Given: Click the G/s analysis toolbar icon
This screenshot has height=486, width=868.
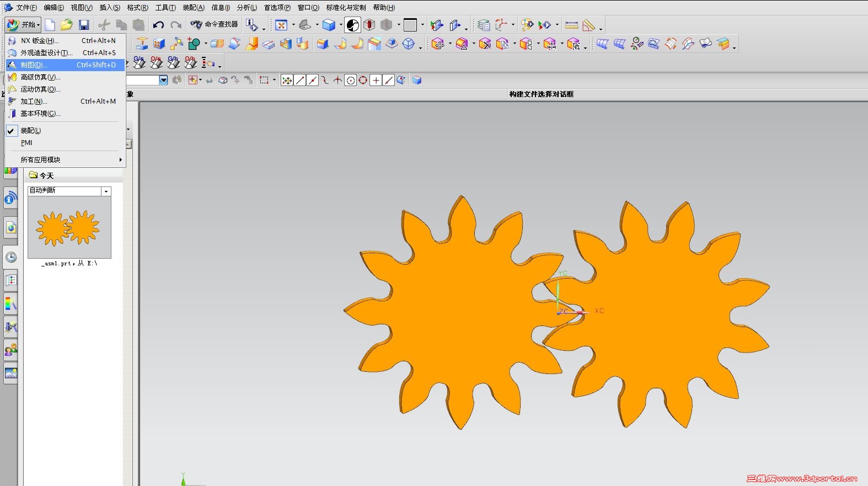Looking at the screenshot, I should coord(140,62).
